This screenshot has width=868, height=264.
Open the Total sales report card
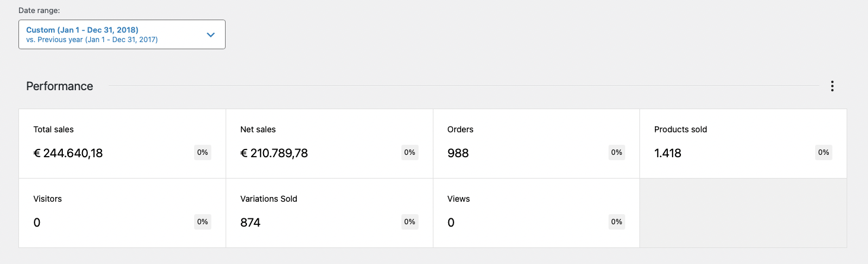122,144
